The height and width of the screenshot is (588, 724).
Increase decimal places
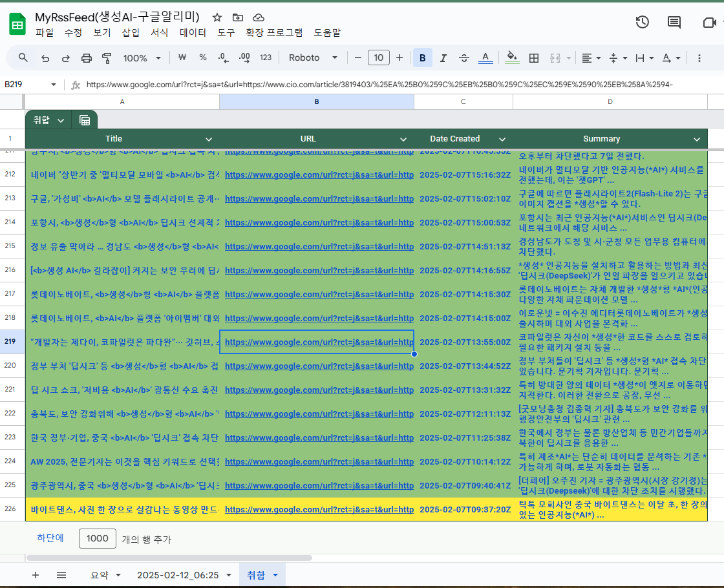tap(244, 58)
